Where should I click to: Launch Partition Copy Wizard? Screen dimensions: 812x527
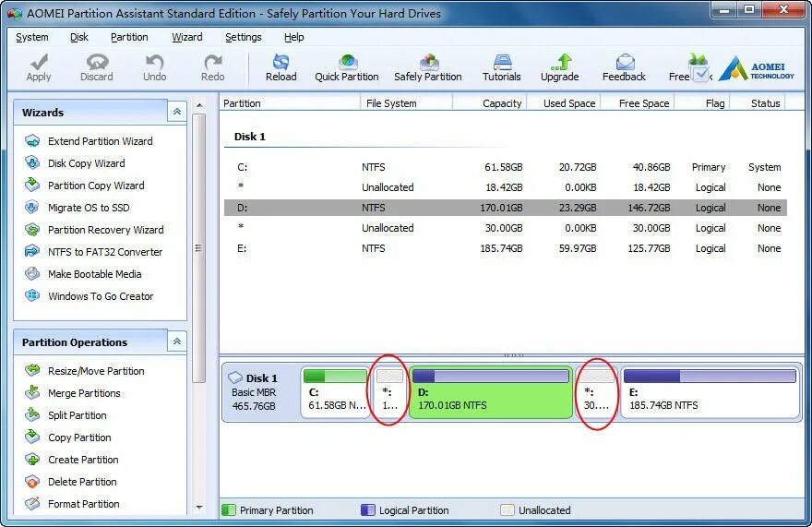[96, 186]
